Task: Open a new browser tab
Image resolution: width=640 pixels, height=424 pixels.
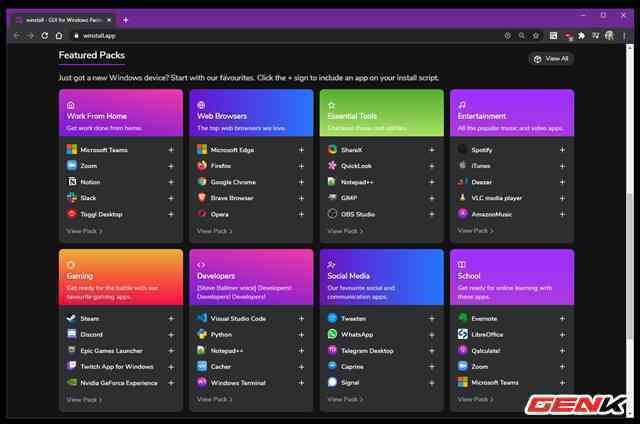Action: (126, 19)
